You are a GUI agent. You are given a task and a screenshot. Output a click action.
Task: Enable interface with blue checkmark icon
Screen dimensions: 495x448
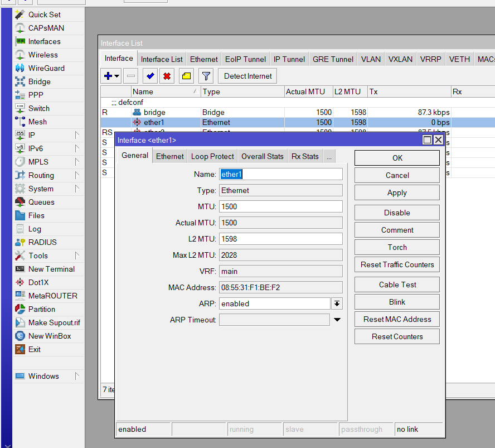point(149,76)
